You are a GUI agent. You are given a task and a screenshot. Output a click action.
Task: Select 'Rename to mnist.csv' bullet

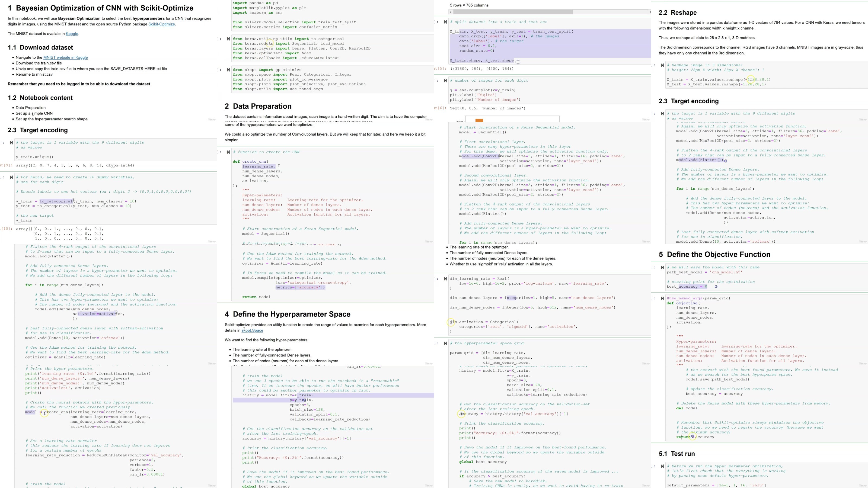[34, 75]
